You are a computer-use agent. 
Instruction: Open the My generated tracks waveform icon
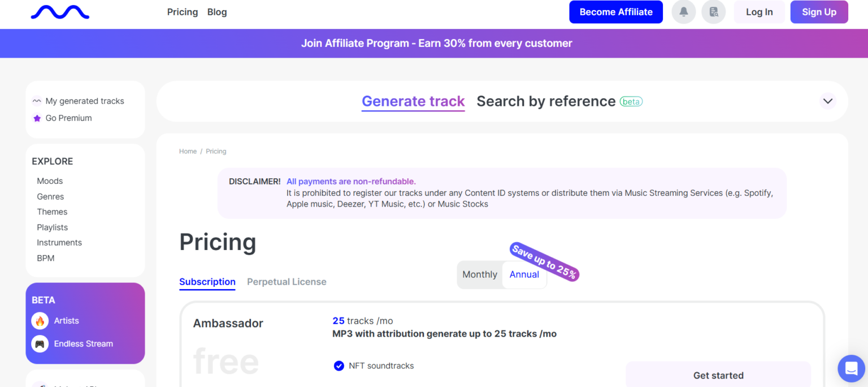[36, 101]
